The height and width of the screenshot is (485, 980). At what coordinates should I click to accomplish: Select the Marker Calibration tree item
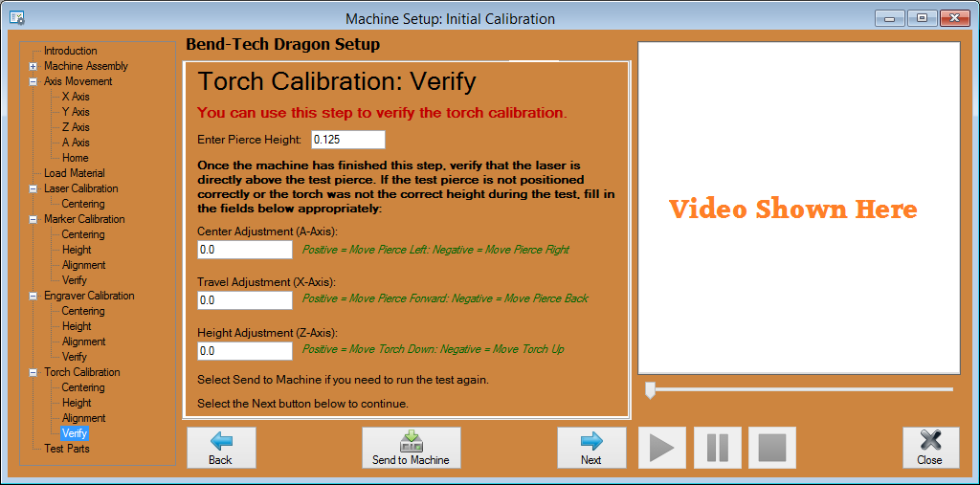point(84,219)
